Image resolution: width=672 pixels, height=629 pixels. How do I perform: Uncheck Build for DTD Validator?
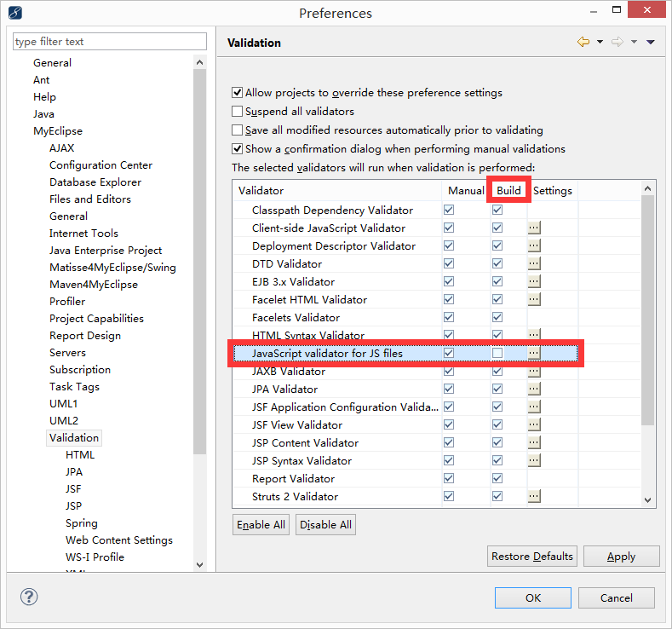click(497, 263)
